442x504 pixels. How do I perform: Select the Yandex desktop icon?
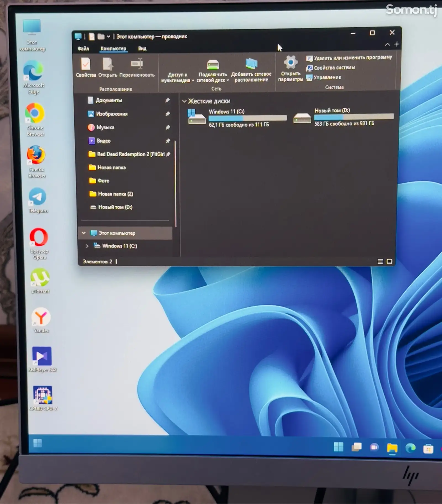pyautogui.click(x=41, y=320)
